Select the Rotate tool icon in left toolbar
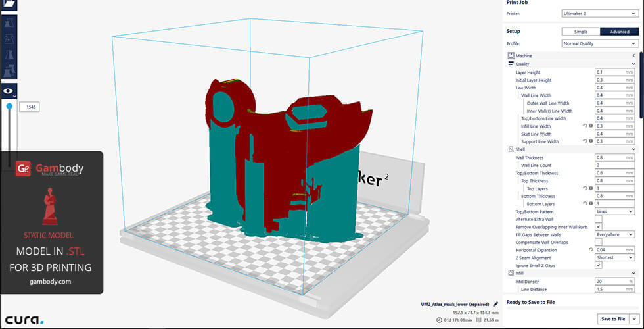The image size is (644, 329). [9, 55]
